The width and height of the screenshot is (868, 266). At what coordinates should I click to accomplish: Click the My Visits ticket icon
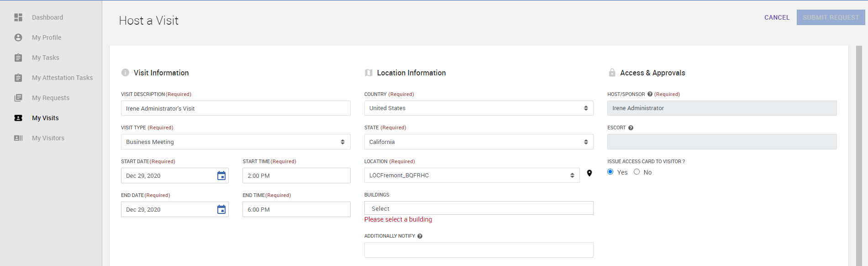(18, 118)
